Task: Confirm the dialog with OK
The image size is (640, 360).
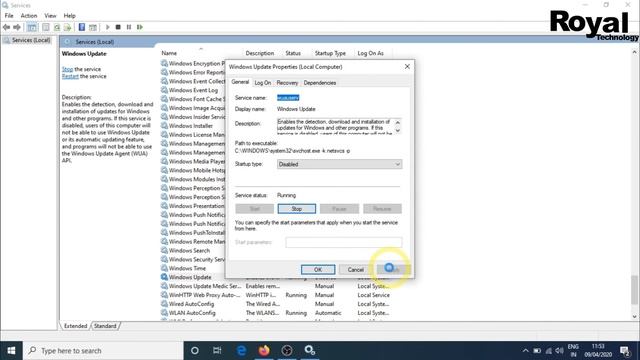Action: point(318,269)
